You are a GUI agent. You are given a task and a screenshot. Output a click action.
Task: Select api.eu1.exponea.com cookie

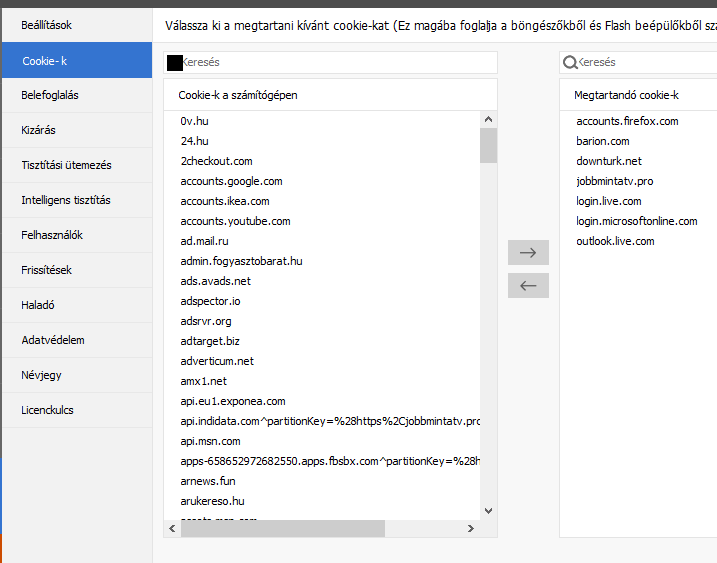pyautogui.click(x=233, y=401)
